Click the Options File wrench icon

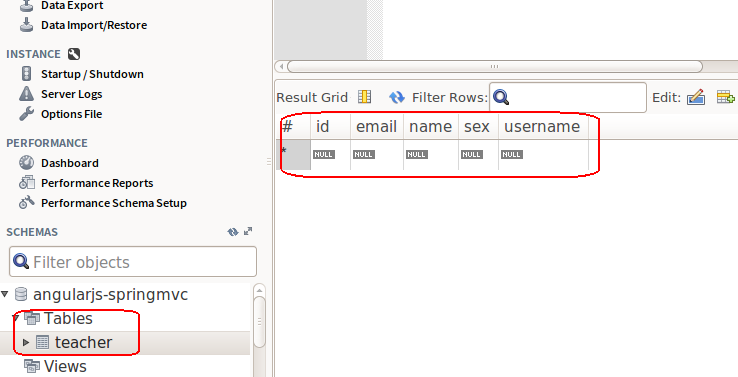(x=26, y=113)
